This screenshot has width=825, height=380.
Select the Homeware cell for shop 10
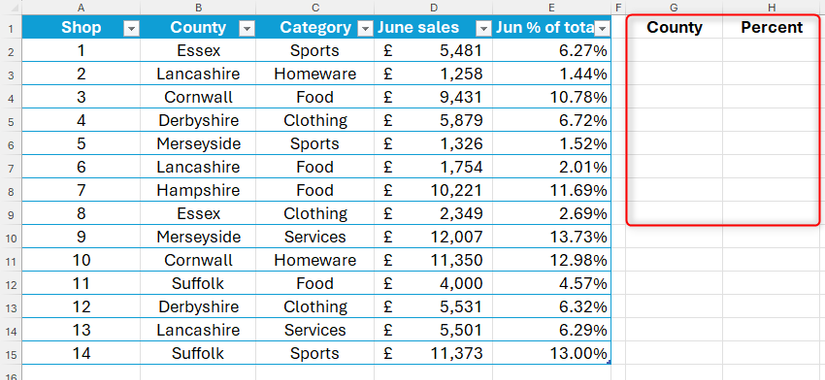pos(315,260)
